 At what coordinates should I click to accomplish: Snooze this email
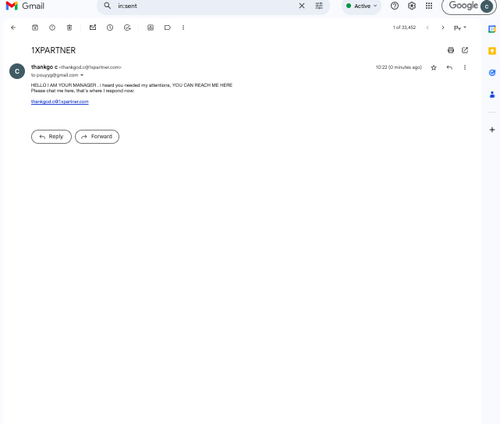click(110, 28)
